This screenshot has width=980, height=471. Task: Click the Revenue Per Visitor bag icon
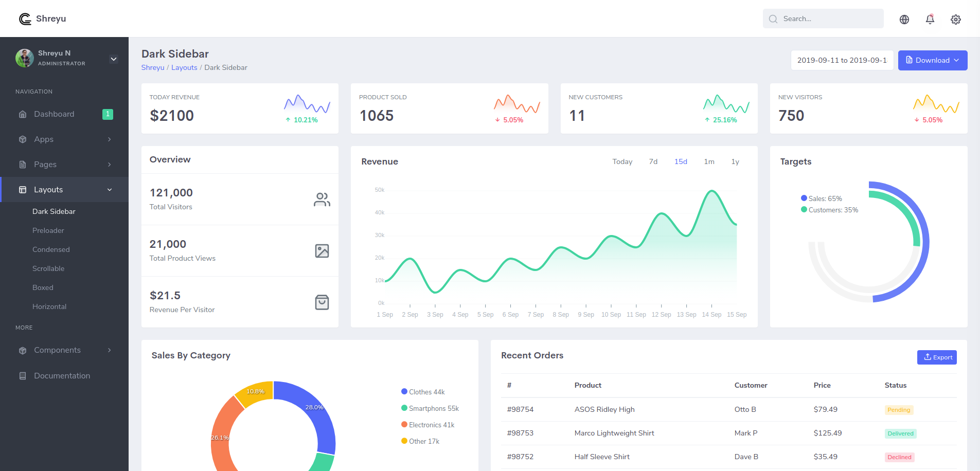[322, 302]
